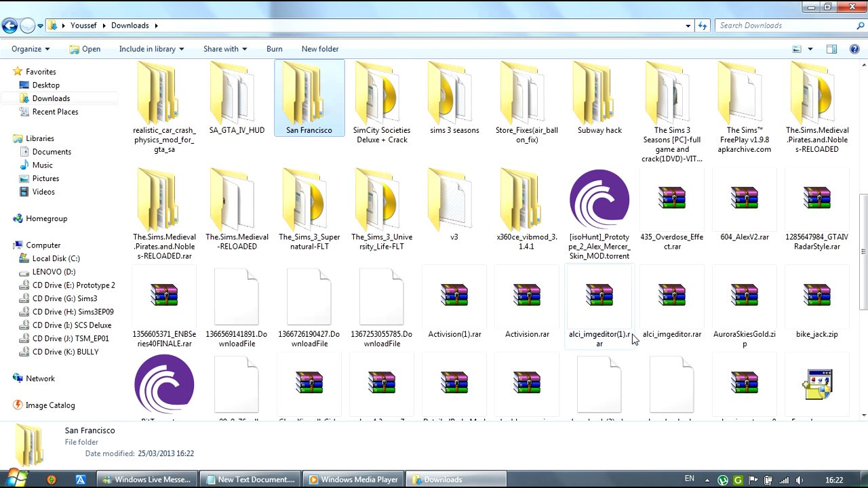Click the refresh button next to address bar
The image size is (868, 488).
(x=703, y=26)
